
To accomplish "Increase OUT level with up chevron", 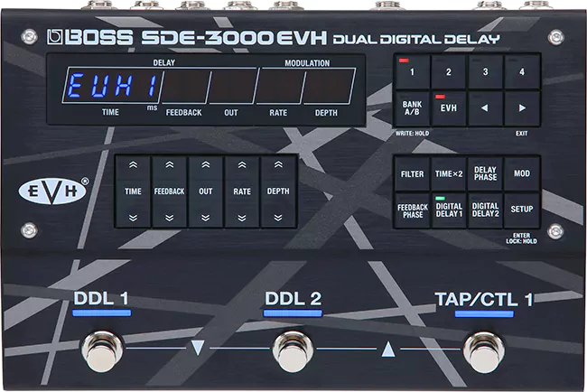I will tap(206, 165).
